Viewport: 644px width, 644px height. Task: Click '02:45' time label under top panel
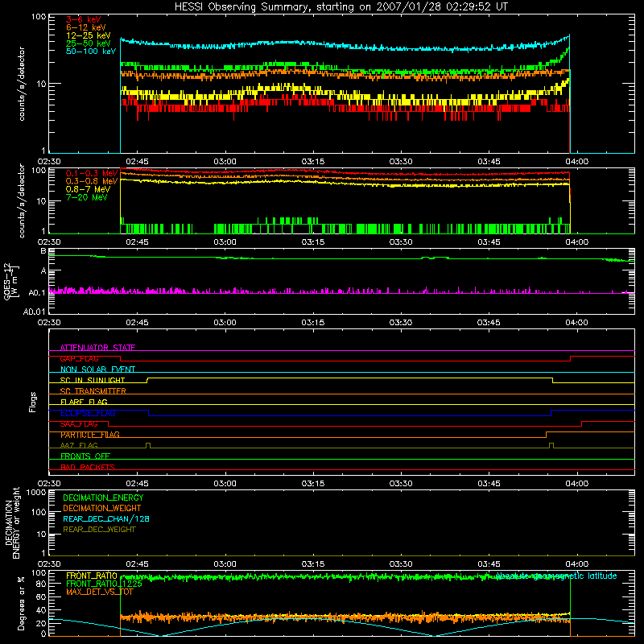point(137,162)
